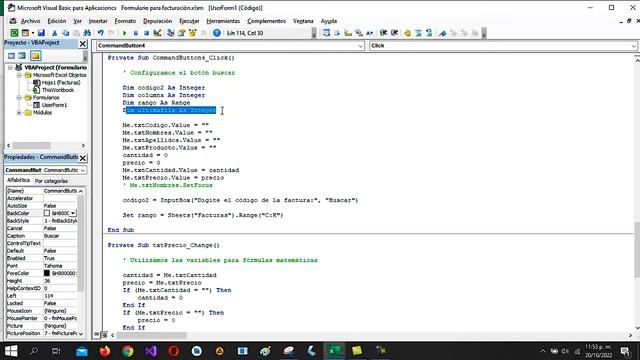Open the Herramientas menu
This screenshot has width=640, height=360.
tap(223, 21)
